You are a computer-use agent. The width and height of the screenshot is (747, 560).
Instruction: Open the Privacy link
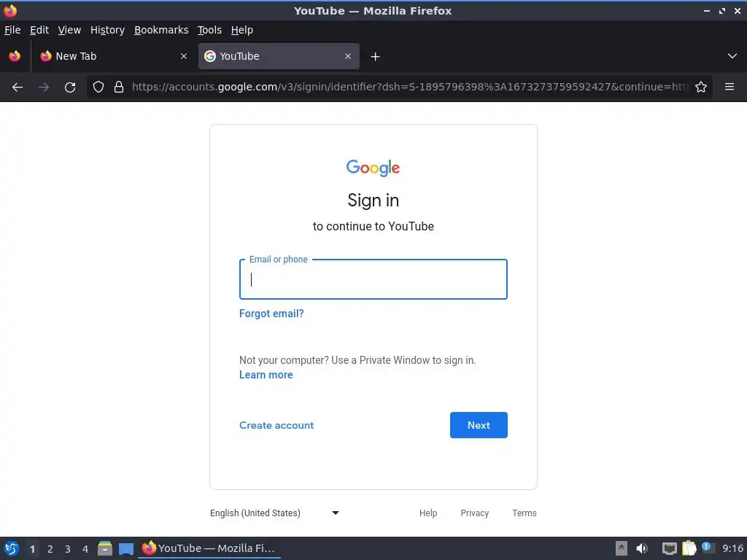474,513
